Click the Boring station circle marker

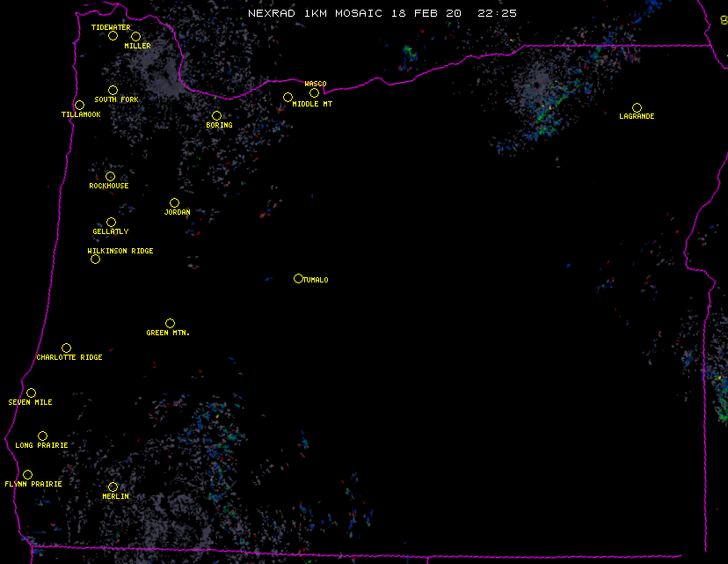(216, 116)
